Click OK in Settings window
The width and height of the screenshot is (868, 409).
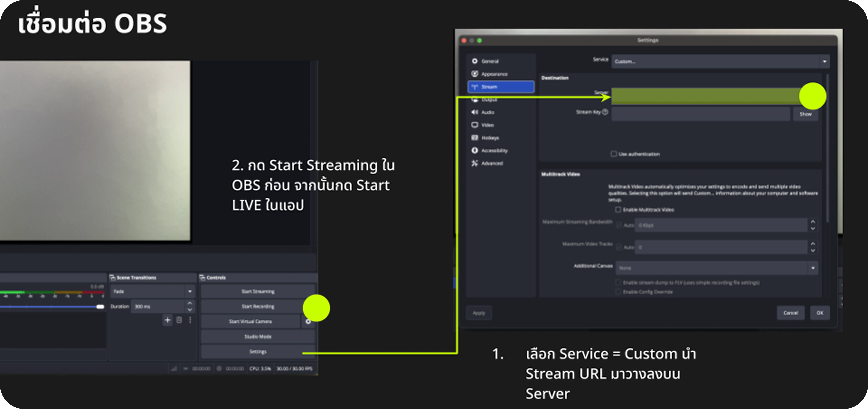(x=820, y=313)
